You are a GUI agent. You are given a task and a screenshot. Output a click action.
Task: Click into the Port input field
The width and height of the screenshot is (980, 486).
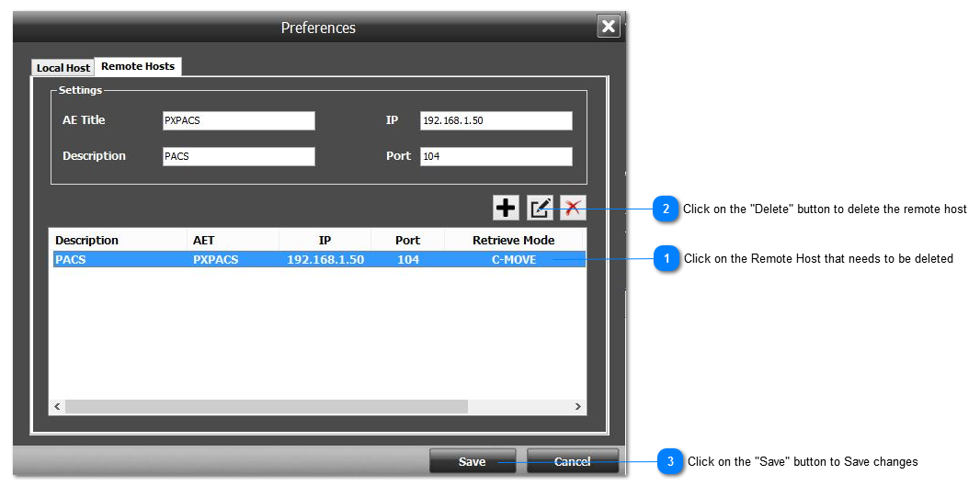pos(496,156)
